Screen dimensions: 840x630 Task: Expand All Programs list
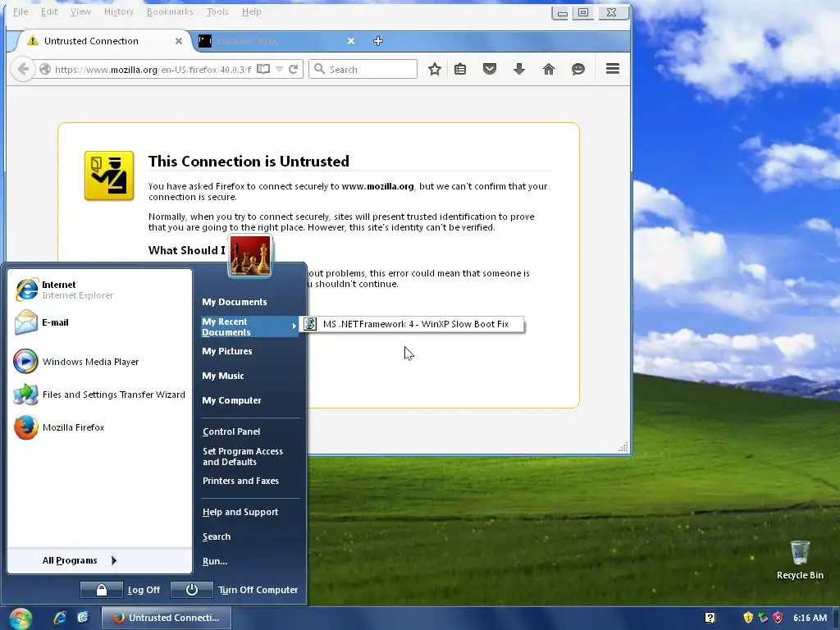80,560
